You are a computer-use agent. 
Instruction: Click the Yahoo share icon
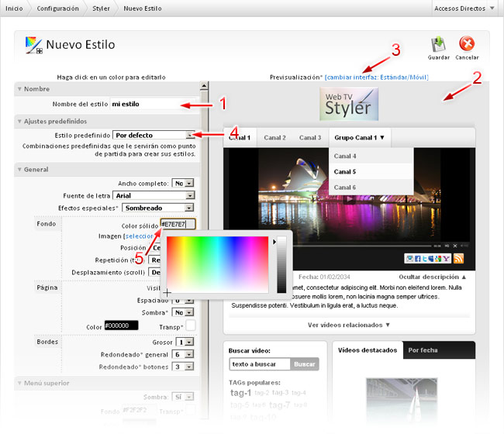(446, 259)
